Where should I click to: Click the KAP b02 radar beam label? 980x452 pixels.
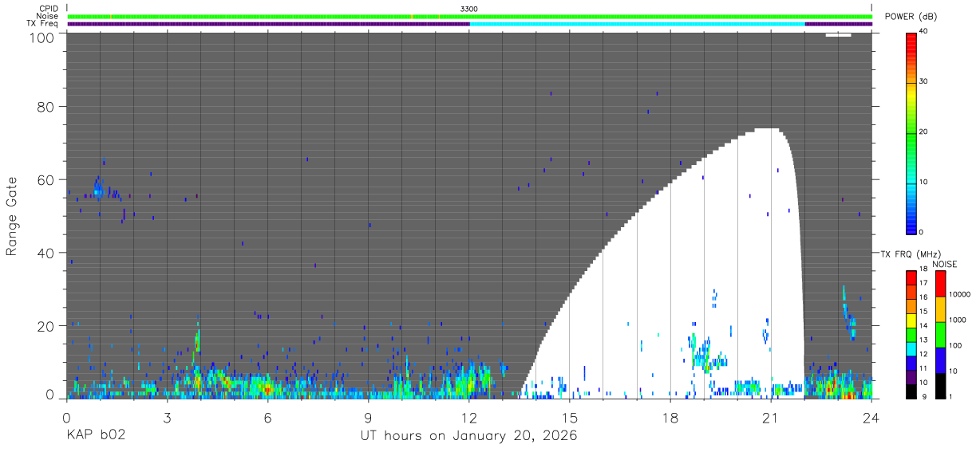pos(95,436)
